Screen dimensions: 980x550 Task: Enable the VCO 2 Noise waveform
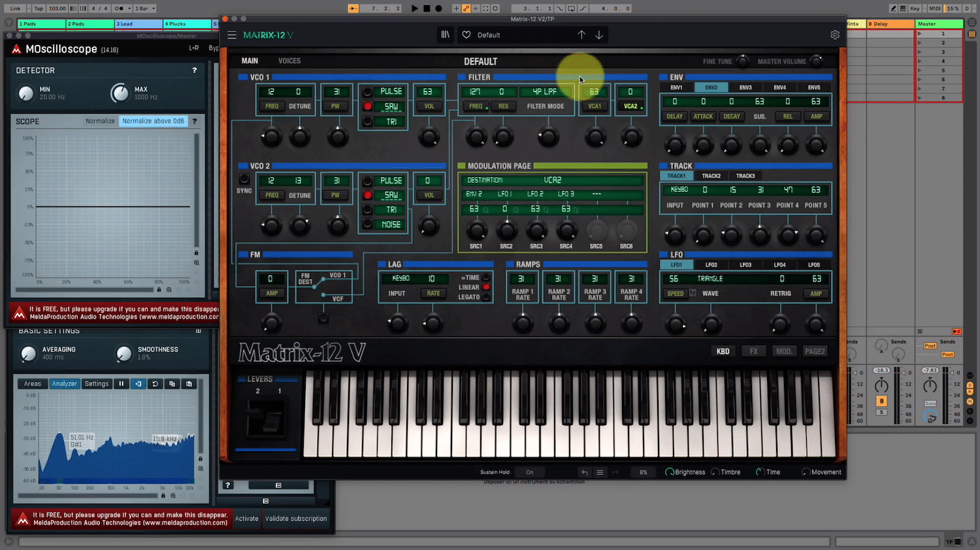click(368, 225)
